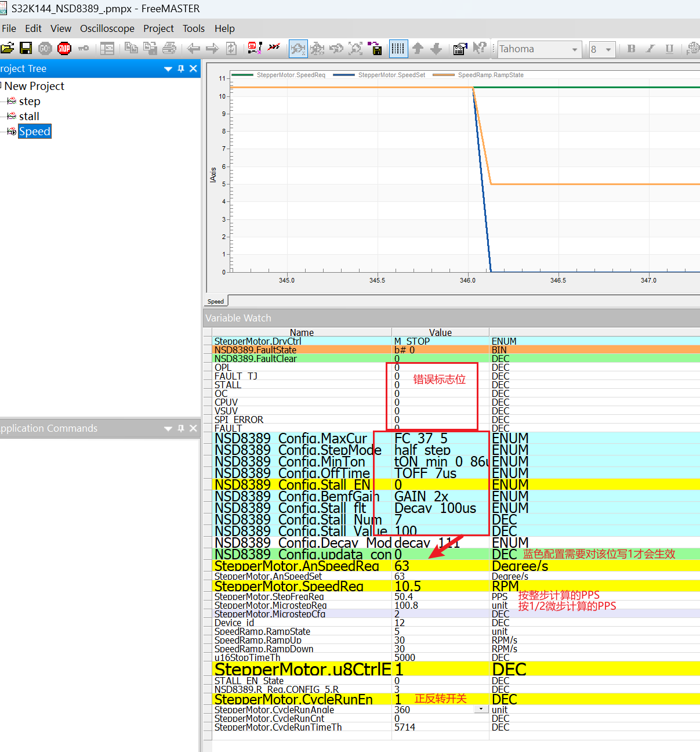Close the Application Commands panel
700x752 pixels.
pos(194,428)
